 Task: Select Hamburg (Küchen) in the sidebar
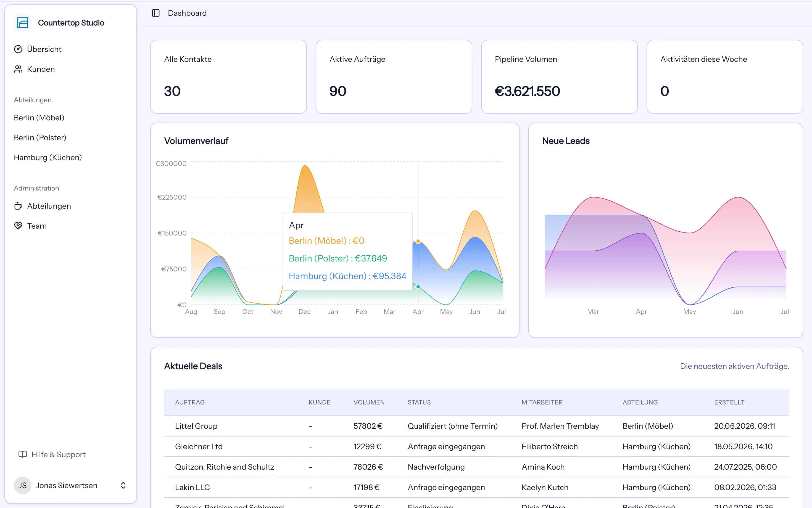point(48,157)
